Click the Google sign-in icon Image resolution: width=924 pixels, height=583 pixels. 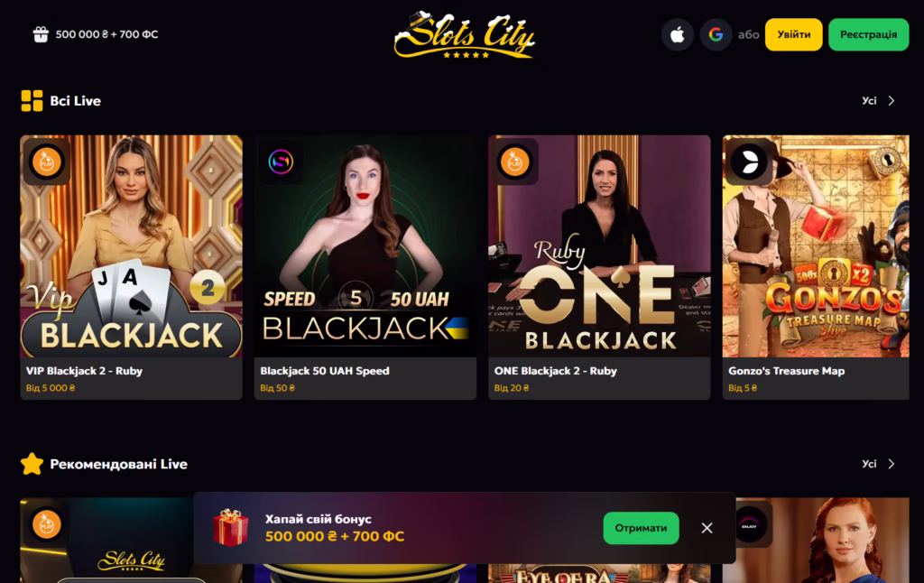pos(716,35)
